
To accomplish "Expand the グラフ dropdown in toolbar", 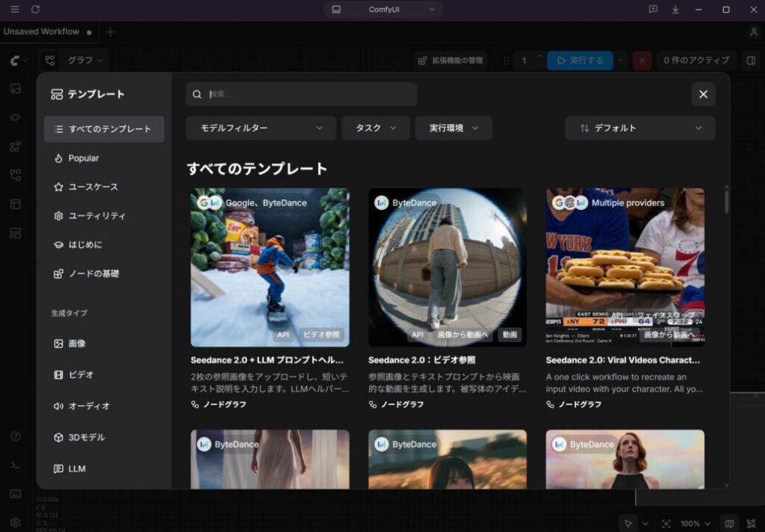I will click(x=100, y=61).
